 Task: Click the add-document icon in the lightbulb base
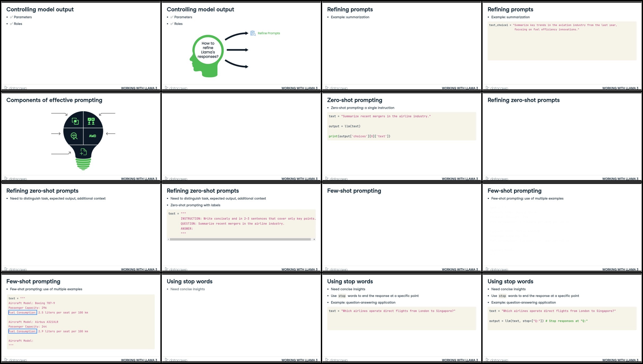click(83, 152)
